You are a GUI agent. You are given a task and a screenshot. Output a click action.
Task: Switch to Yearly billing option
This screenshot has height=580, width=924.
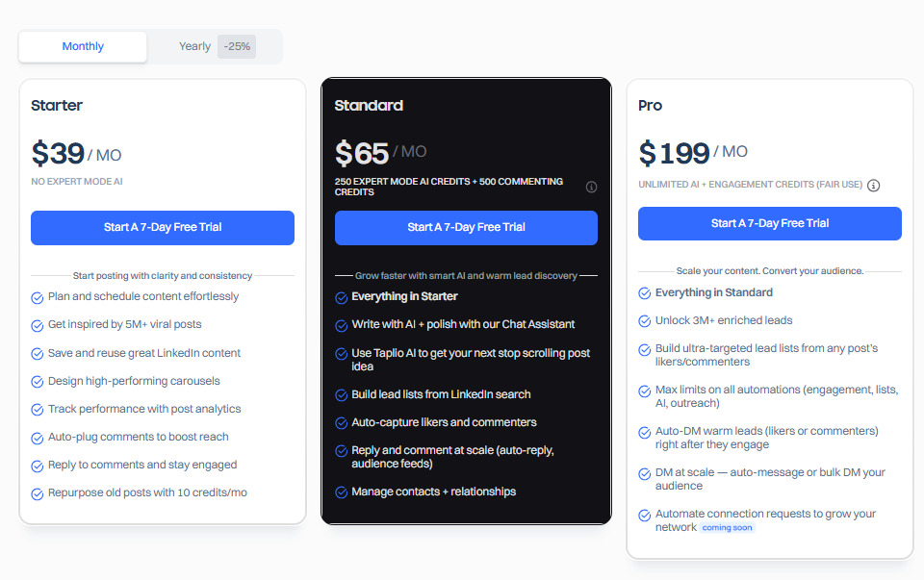194,46
